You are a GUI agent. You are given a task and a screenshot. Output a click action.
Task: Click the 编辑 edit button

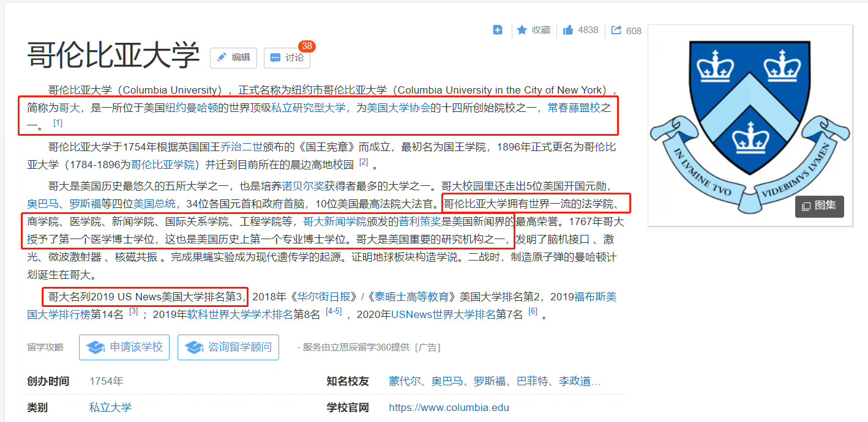(233, 57)
